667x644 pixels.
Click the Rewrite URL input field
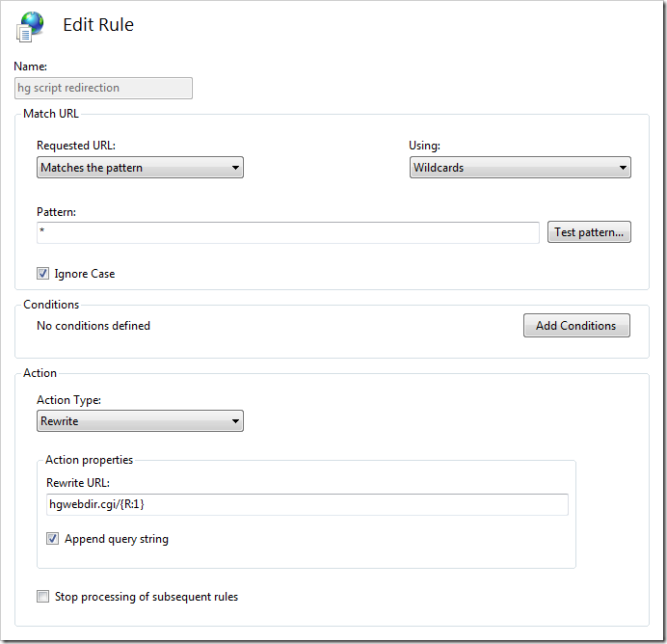307,504
